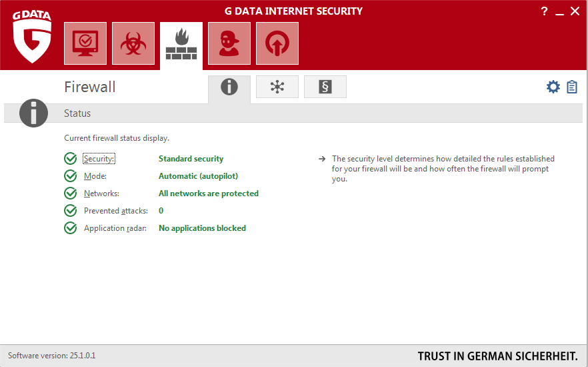Click the security level description text
The height and width of the screenshot is (367, 588).
[x=443, y=169]
